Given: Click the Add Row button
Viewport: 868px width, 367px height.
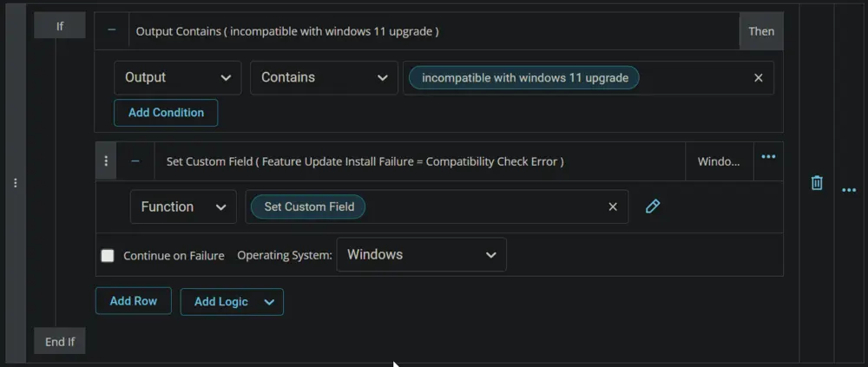Looking at the screenshot, I should (x=134, y=301).
